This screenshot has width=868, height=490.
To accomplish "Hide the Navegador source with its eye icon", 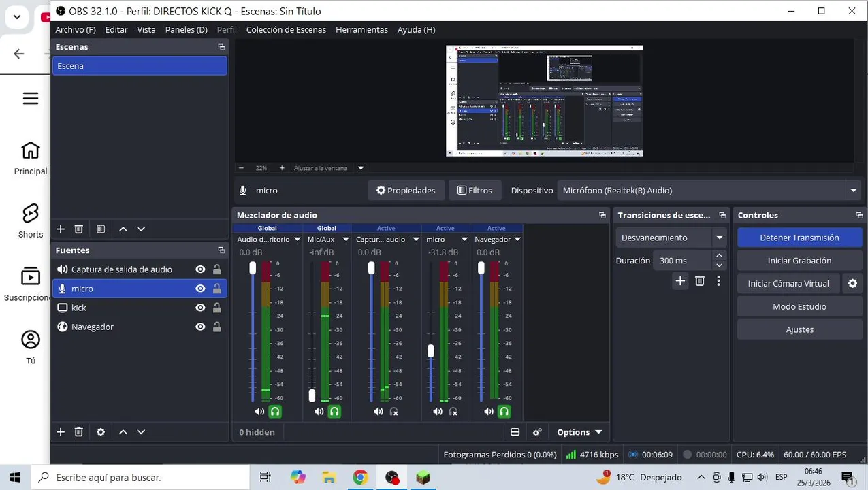I will [x=200, y=327].
